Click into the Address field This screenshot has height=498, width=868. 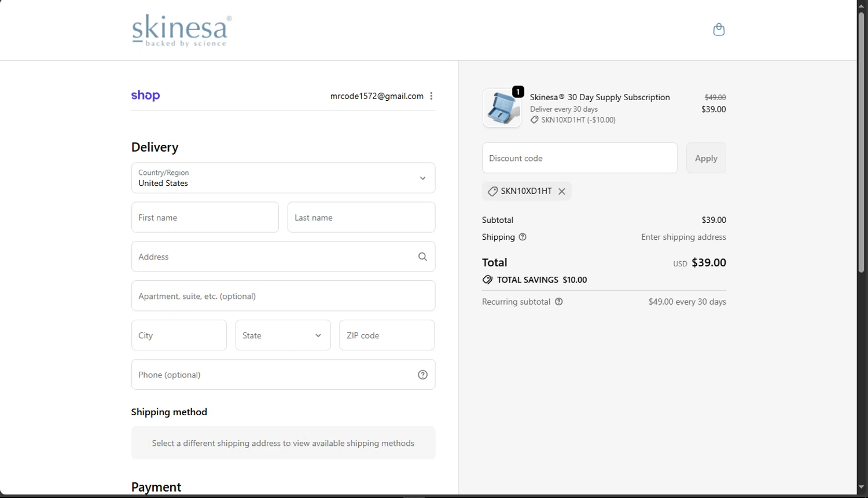283,257
